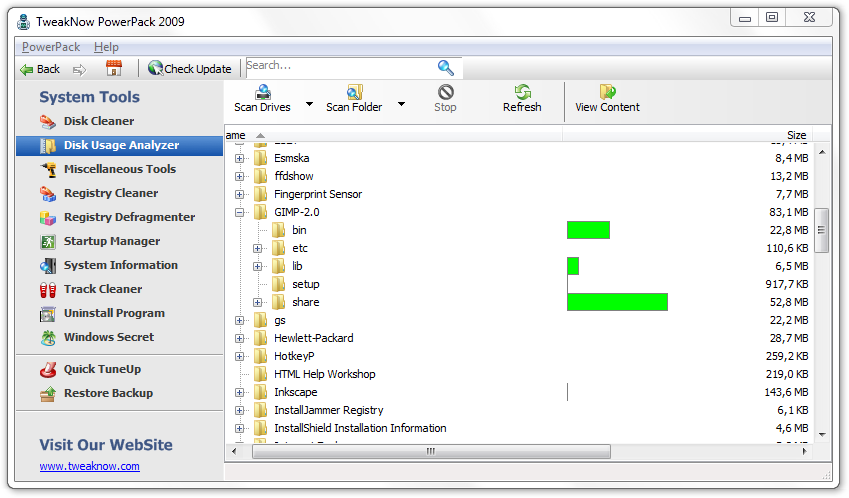
Task: Sort by the Name column header
Action: [394, 135]
